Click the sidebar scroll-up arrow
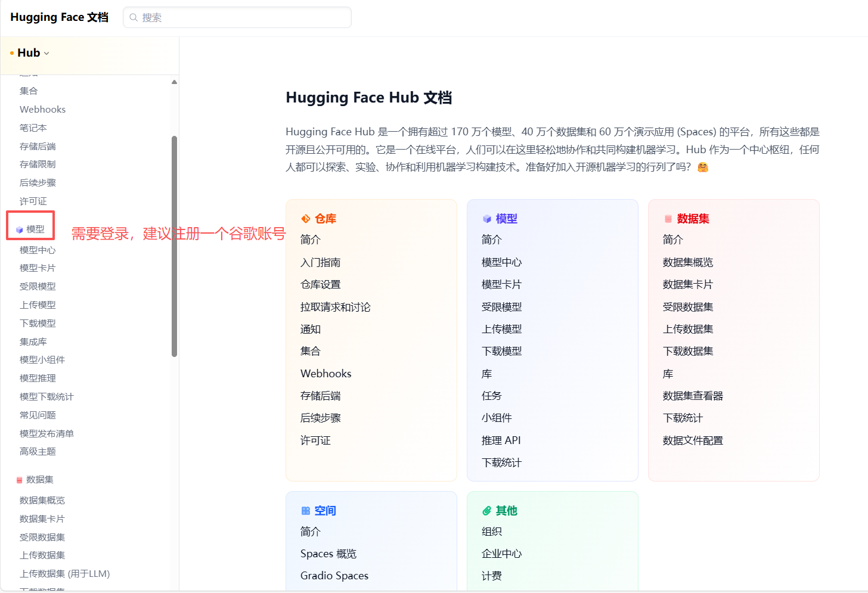Viewport: 868px width, 593px height. click(x=174, y=82)
